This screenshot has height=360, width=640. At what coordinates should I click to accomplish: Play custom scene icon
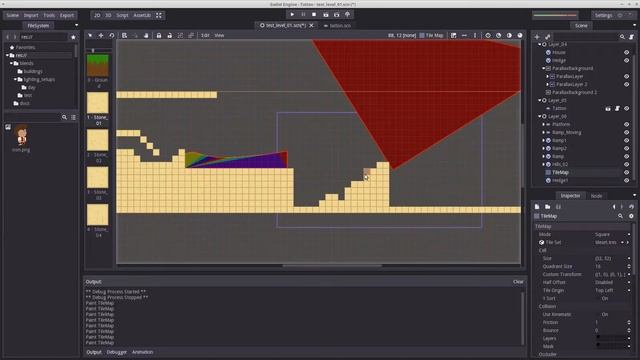click(336, 15)
